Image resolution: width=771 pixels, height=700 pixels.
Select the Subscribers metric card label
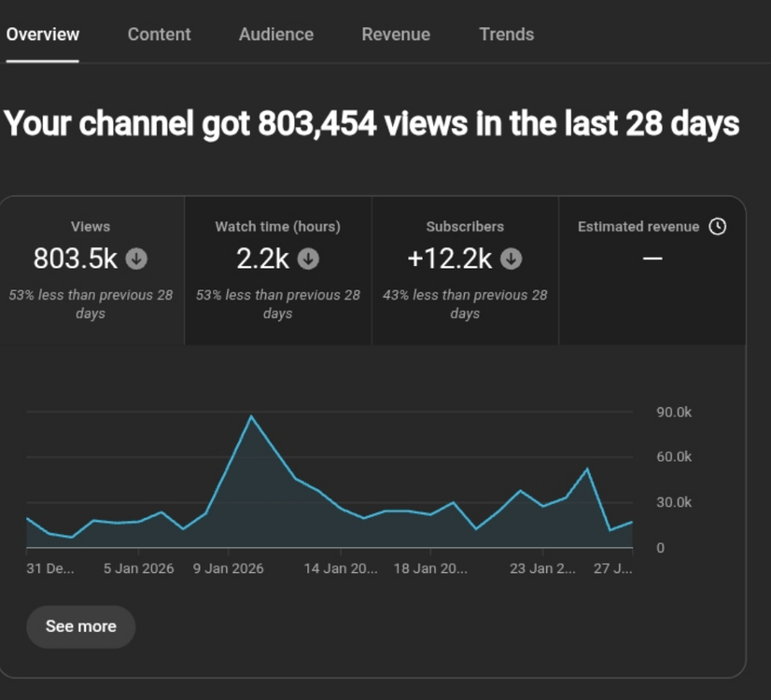point(465,227)
